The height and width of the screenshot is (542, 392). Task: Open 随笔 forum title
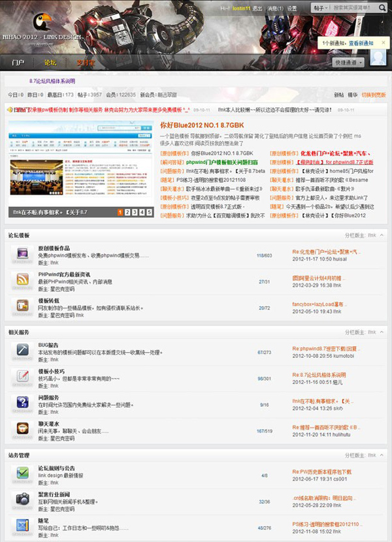pos(43,520)
